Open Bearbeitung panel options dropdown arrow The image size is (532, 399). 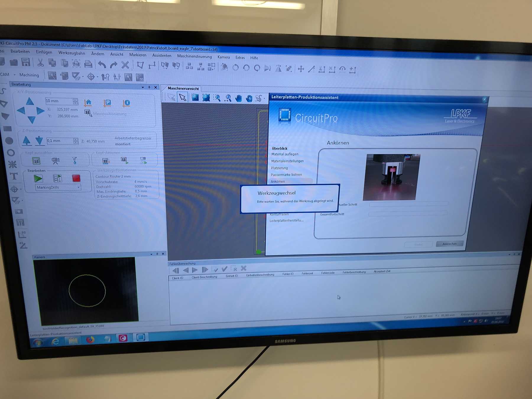[x=143, y=87]
